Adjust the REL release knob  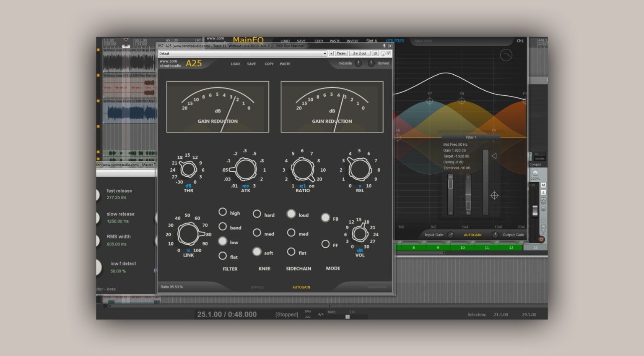point(359,169)
